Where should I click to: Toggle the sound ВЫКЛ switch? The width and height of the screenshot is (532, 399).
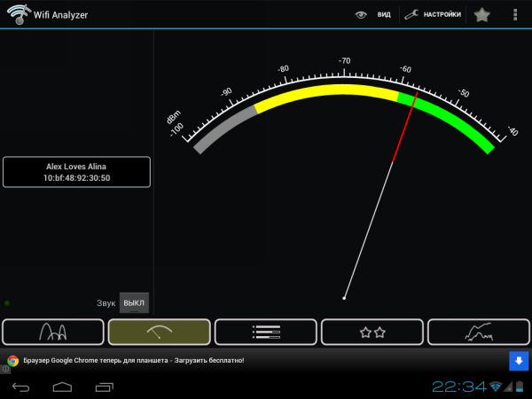[134, 302]
